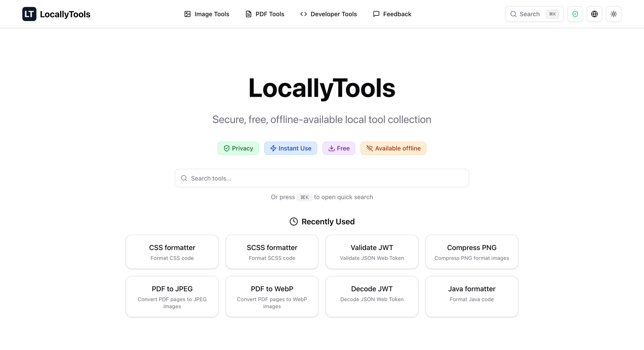Image resolution: width=644 pixels, height=350 pixels.
Task: Open the PDF to JPEG converter
Action: (172, 297)
